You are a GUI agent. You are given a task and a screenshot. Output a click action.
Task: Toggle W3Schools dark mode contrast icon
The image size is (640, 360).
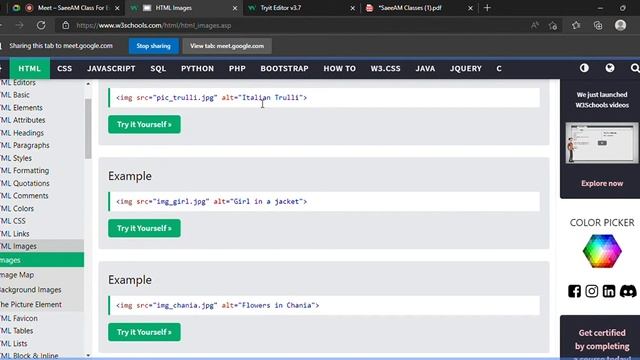[584, 68]
